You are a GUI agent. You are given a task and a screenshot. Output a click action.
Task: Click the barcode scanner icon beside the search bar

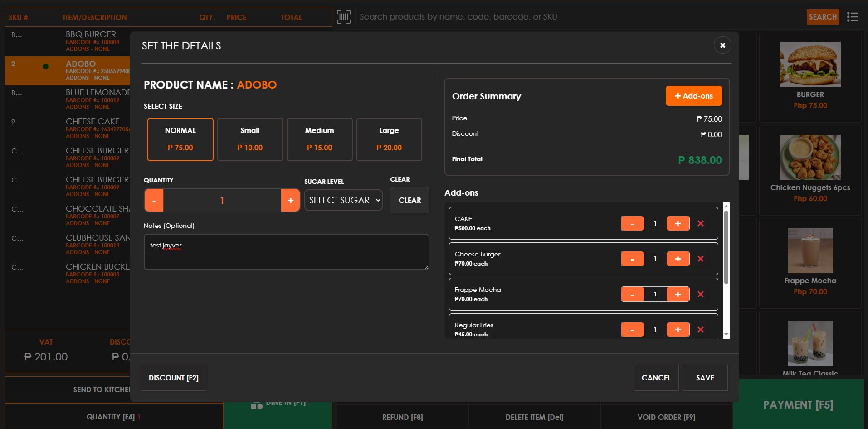[344, 16]
